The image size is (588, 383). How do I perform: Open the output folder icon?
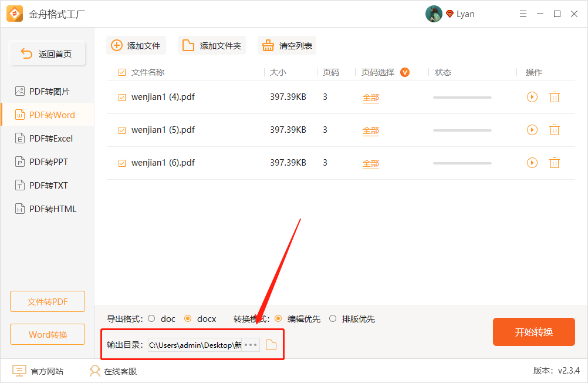click(271, 345)
